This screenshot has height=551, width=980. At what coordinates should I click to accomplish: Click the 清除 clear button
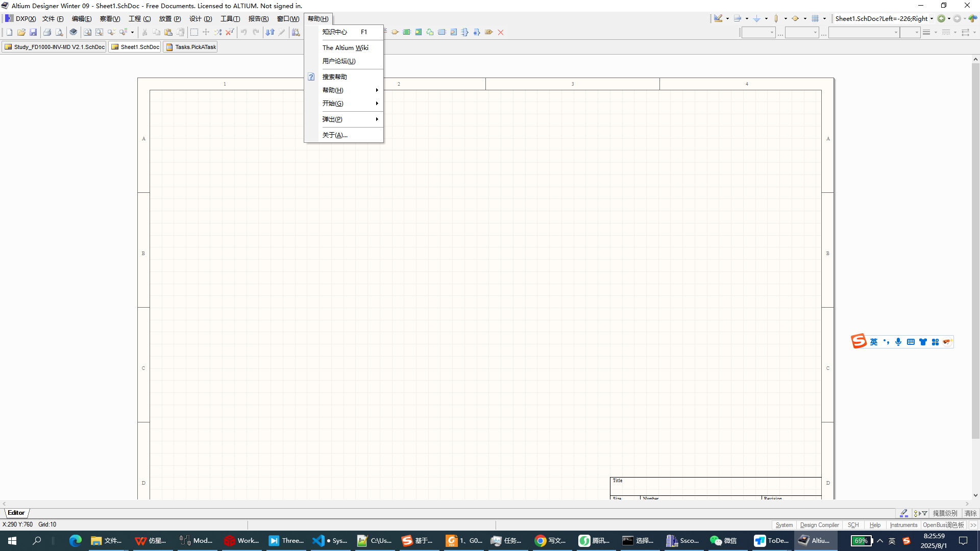click(x=971, y=513)
